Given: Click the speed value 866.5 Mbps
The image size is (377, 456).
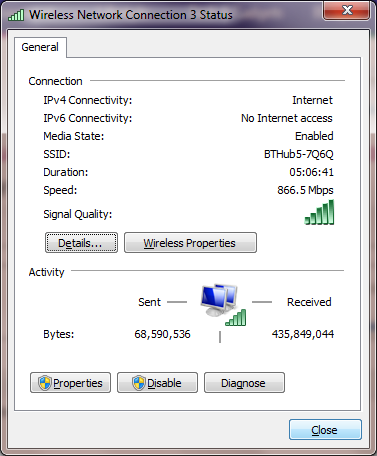Looking at the screenshot, I should [305, 190].
